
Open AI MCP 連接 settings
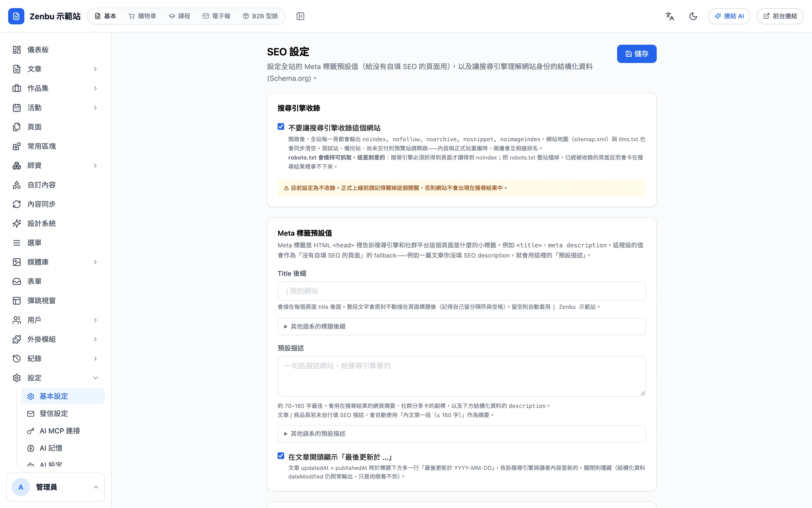click(63, 431)
